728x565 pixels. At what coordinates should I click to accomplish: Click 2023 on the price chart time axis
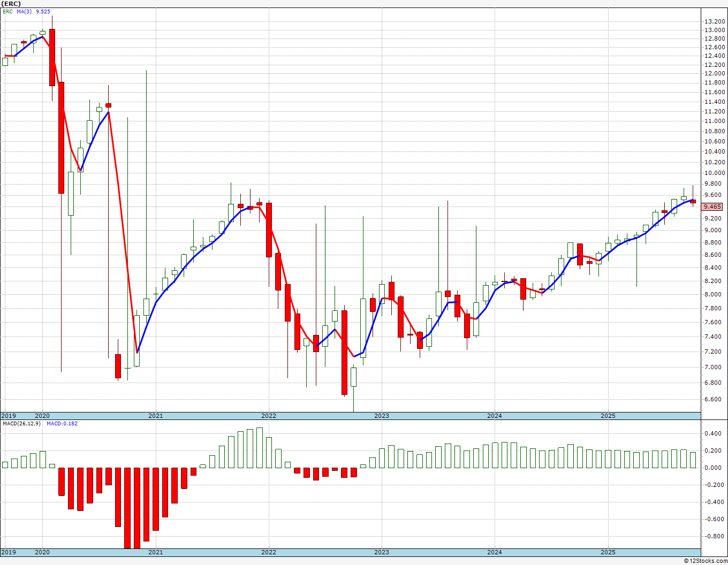382,416
